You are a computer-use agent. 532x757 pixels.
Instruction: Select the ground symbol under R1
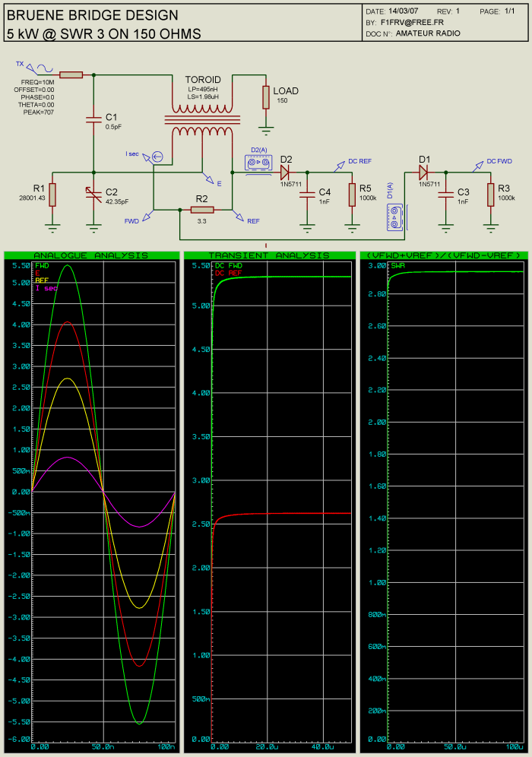[x=52, y=225]
